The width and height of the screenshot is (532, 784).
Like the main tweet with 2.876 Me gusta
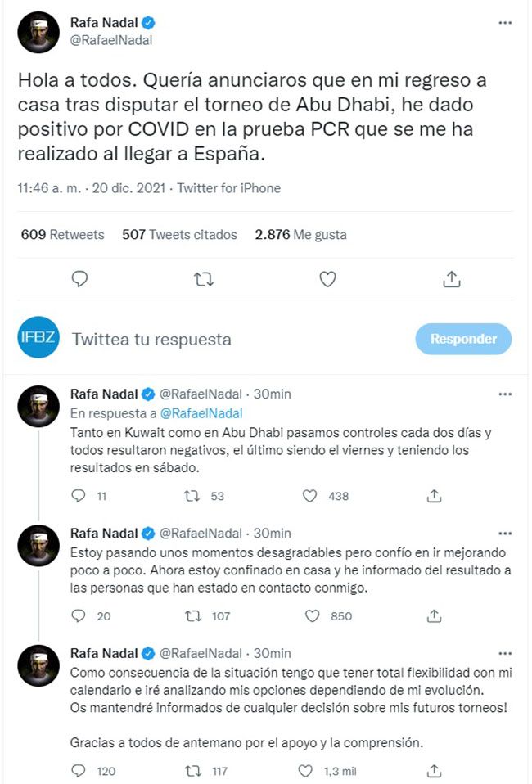[327, 280]
